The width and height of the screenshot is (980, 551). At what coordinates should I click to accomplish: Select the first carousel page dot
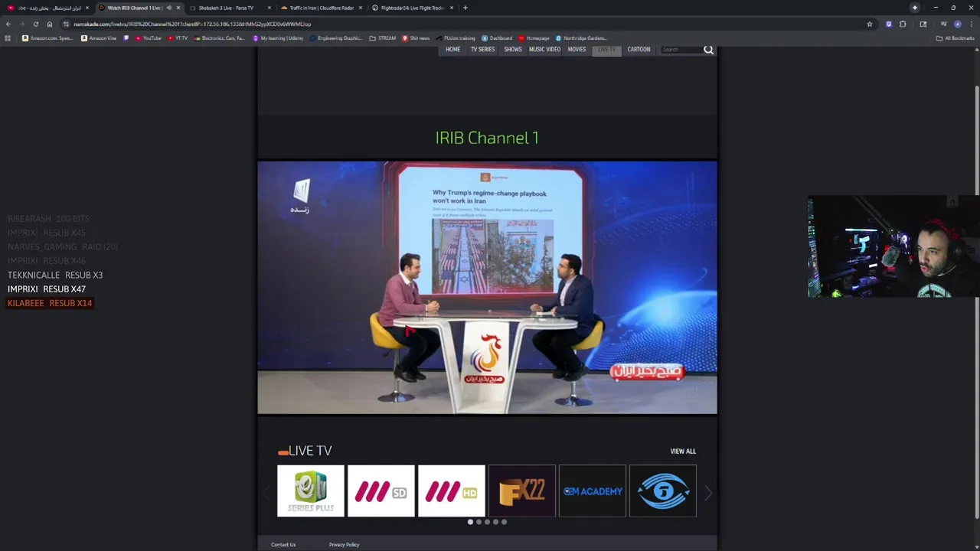pos(470,522)
